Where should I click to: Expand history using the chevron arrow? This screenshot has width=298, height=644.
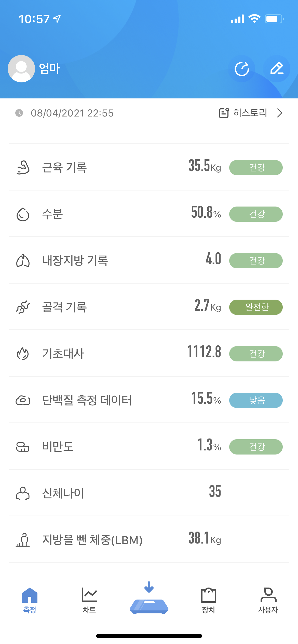pos(279,113)
